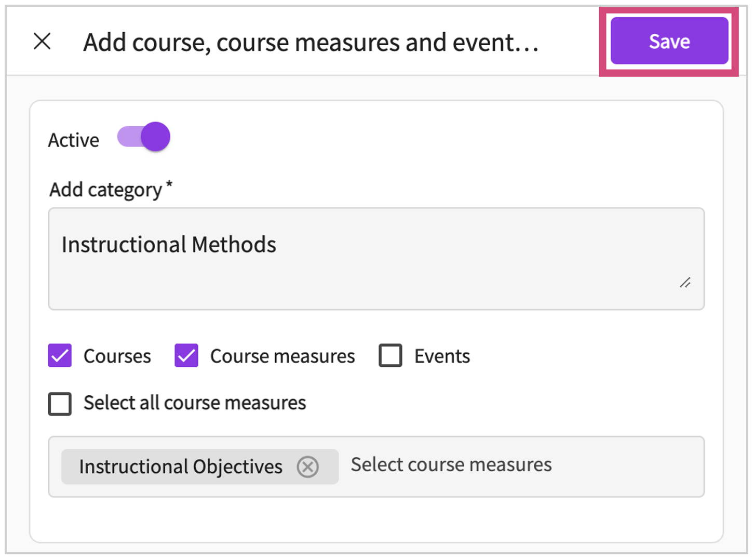Remove Instructional Objectives tag via x icon

tap(308, 466)
